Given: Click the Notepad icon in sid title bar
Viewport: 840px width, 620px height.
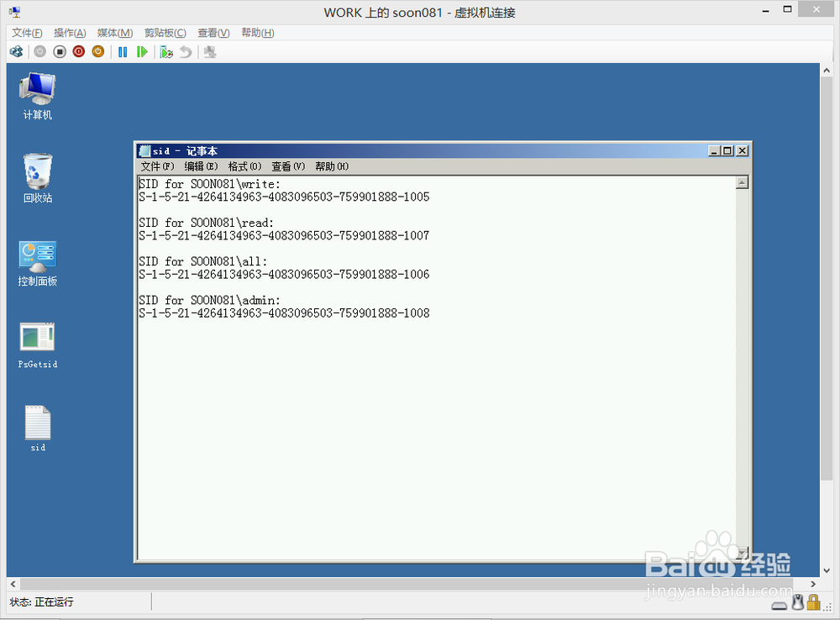Looking at the screenshot, I should 144,151.
